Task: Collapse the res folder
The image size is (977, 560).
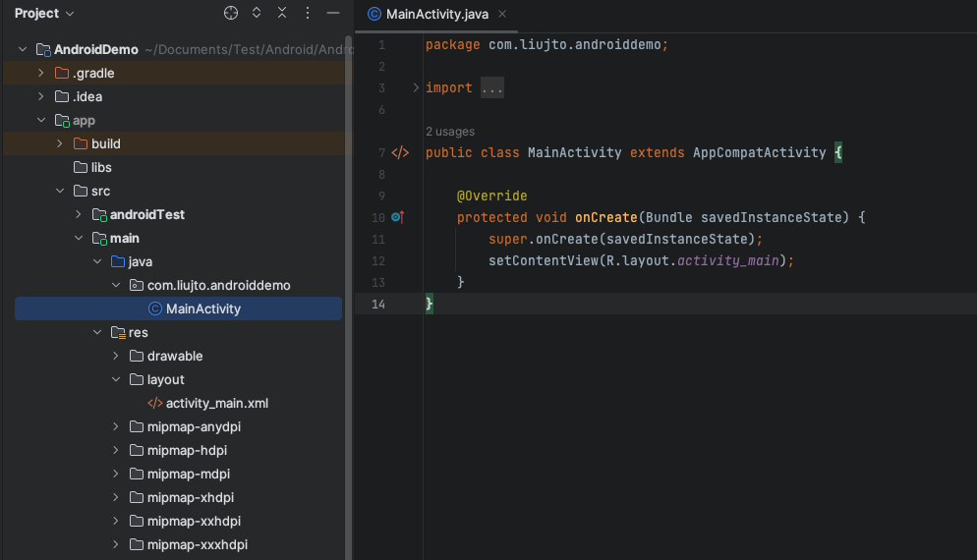Action: point(97,332)
